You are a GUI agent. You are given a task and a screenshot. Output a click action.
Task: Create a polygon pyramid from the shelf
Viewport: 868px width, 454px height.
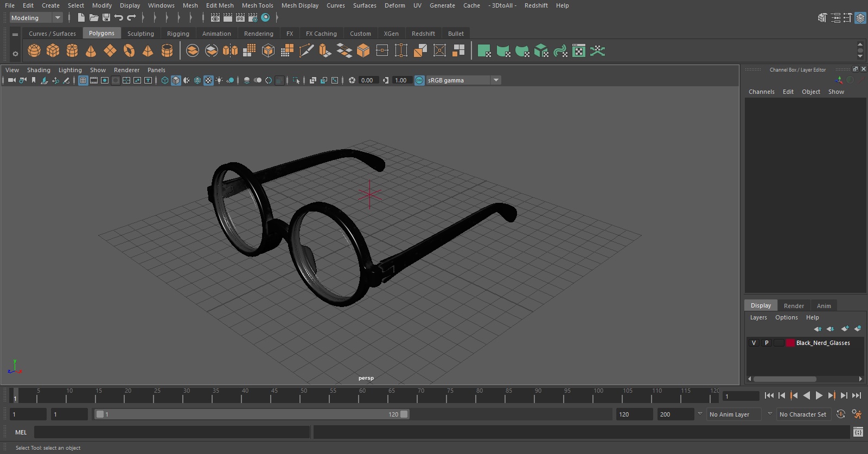148,51
